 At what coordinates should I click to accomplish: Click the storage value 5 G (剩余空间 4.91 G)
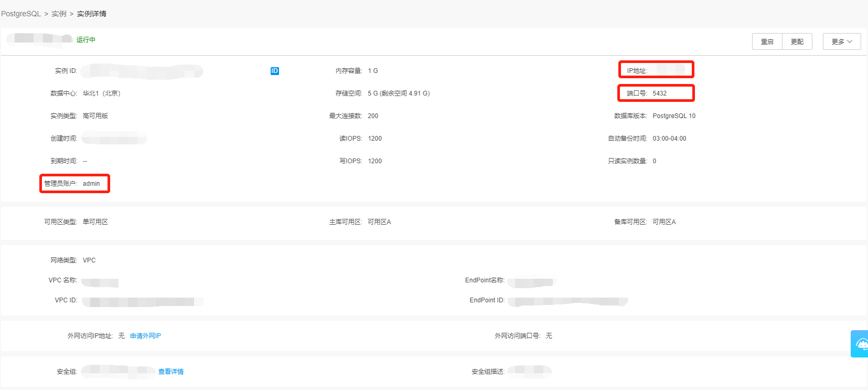coord(399,93)
